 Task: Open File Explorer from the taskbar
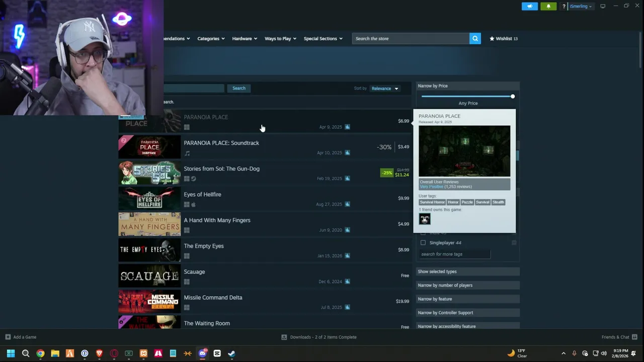55,353
